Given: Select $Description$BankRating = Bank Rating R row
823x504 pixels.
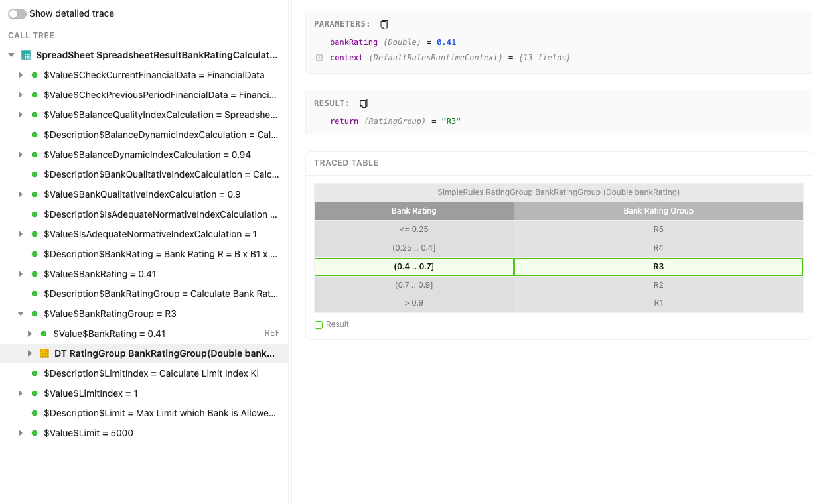Looking at the screenshot, I should [144, 254].
